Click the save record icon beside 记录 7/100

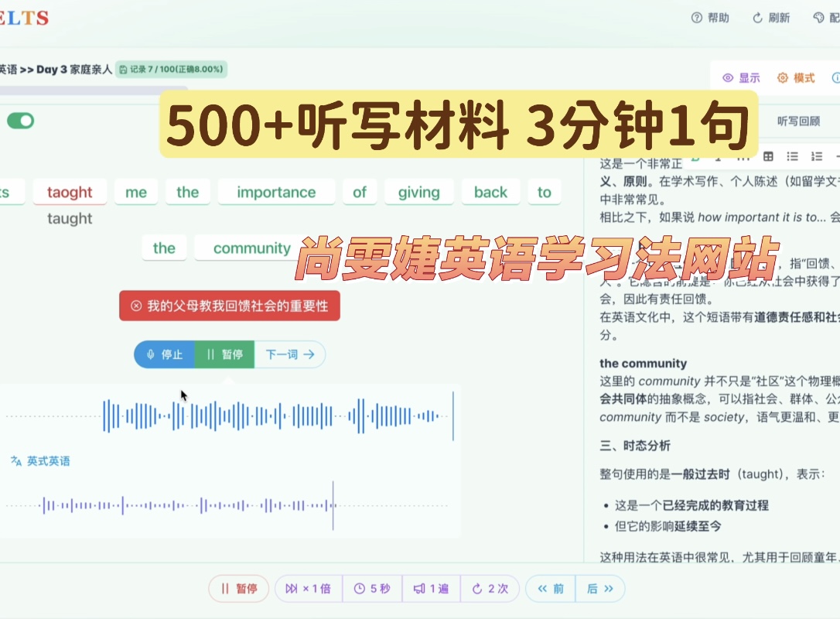click(x=123, y=70)
